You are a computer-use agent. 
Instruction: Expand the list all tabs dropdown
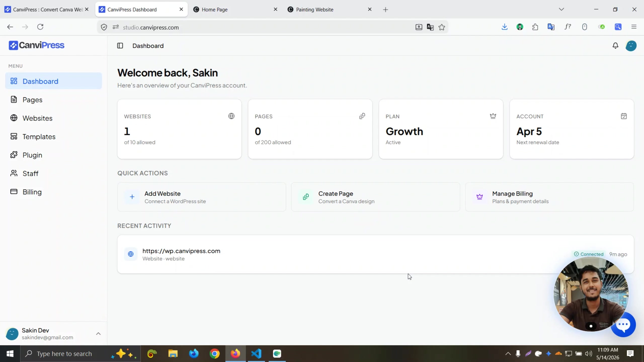pos(561,10)
